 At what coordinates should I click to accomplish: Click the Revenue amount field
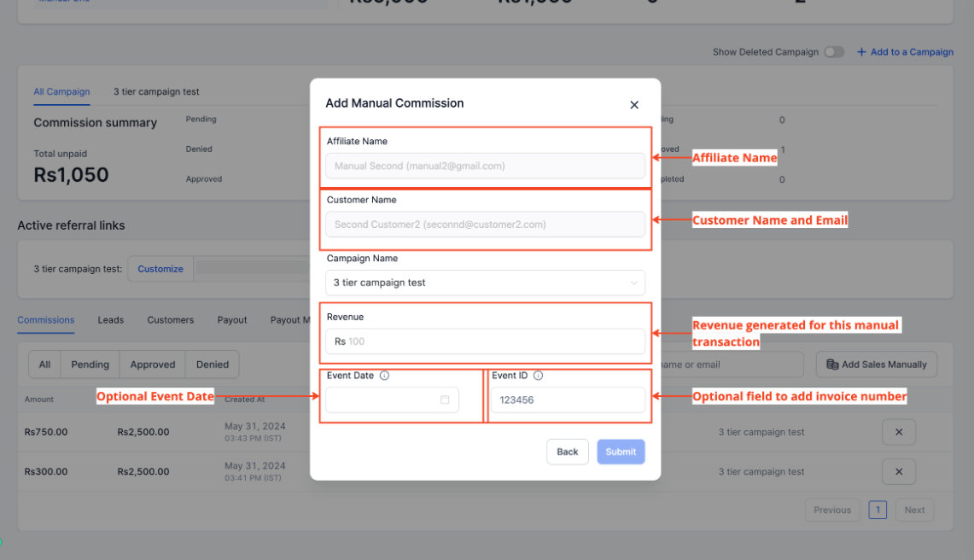pyautogui.click(x=495, y=341)
